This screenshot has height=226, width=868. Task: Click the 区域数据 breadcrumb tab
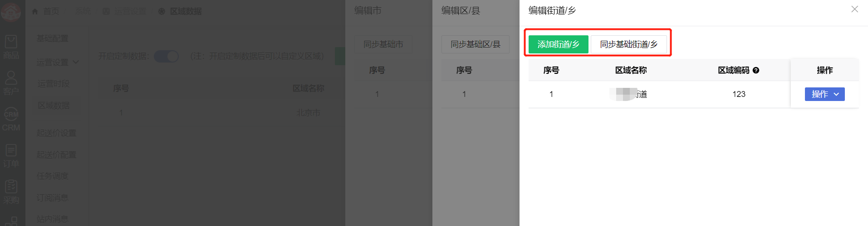[x=181, y=11]
